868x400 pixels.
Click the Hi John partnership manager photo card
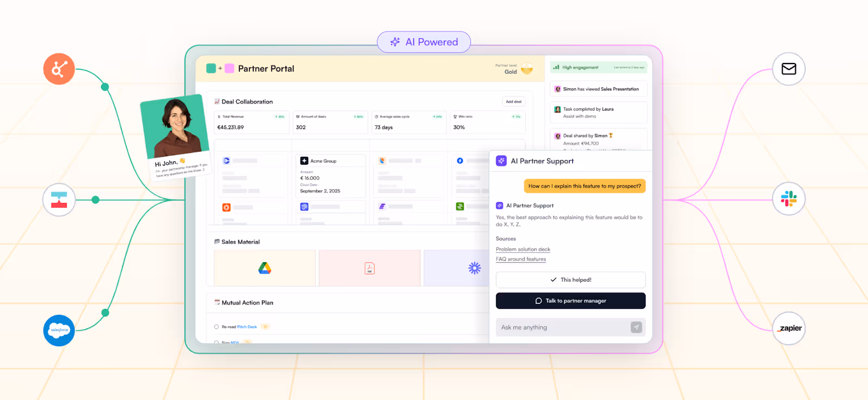click(176, 137)
